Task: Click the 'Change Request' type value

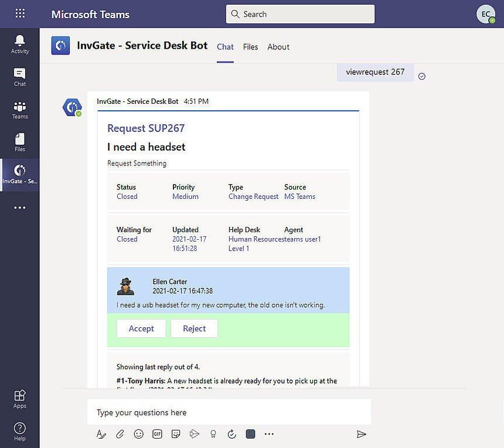Action: coord(253,196)
